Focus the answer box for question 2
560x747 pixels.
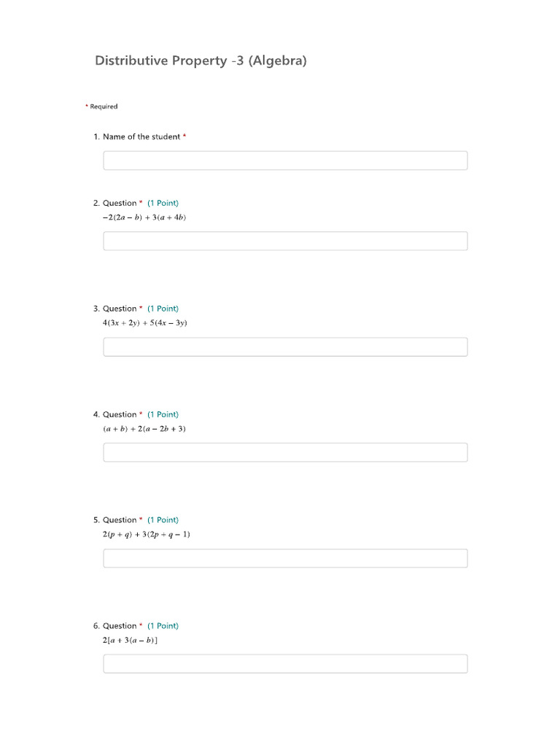coord(285,241)
